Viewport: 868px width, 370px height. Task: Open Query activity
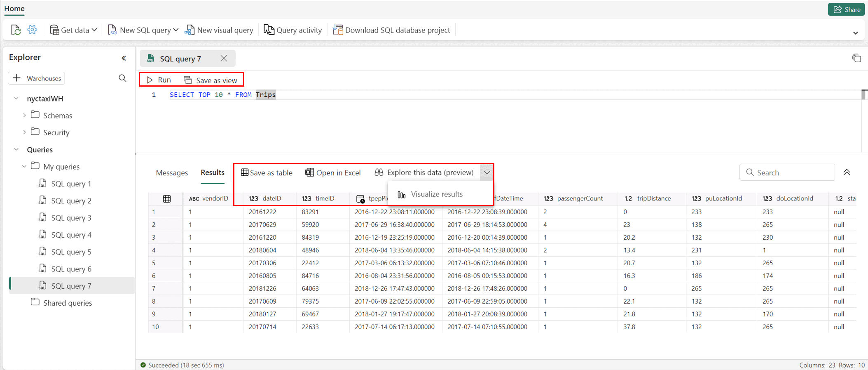(x=293, y=30)
